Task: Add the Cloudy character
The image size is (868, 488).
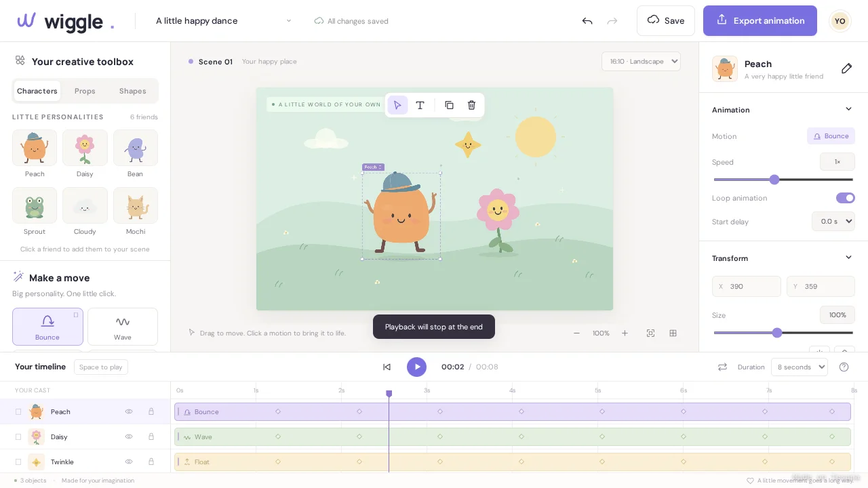Action: coord(85,205)
